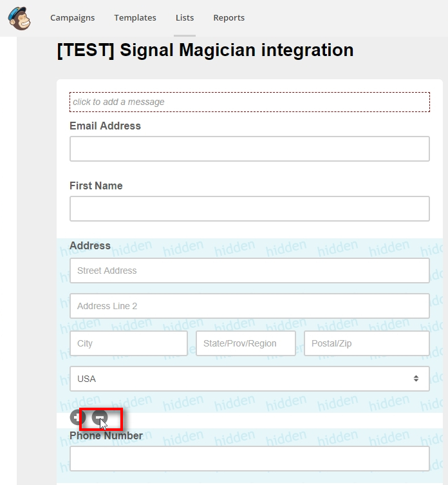Click the 'click to add a message' box

pyautogui.click(x=249, y=102)
